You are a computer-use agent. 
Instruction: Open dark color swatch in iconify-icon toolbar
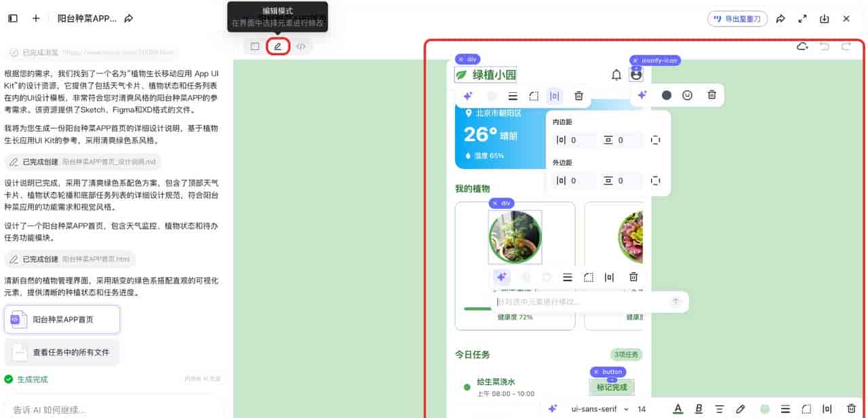point(667,95)
